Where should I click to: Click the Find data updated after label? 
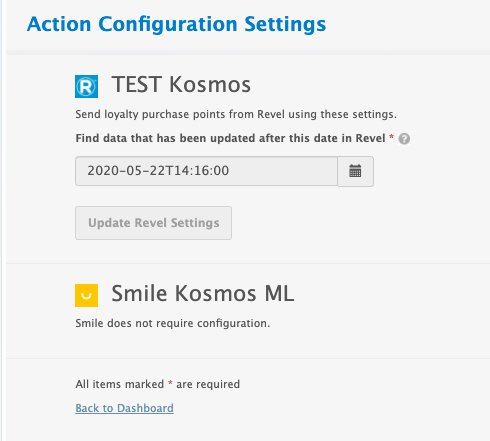point(230,138)
